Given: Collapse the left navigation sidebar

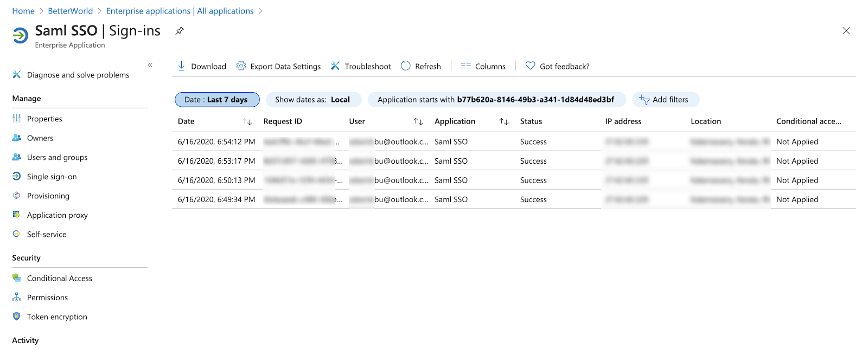Looking at the screenshot, I should click(x=150, y=65).
